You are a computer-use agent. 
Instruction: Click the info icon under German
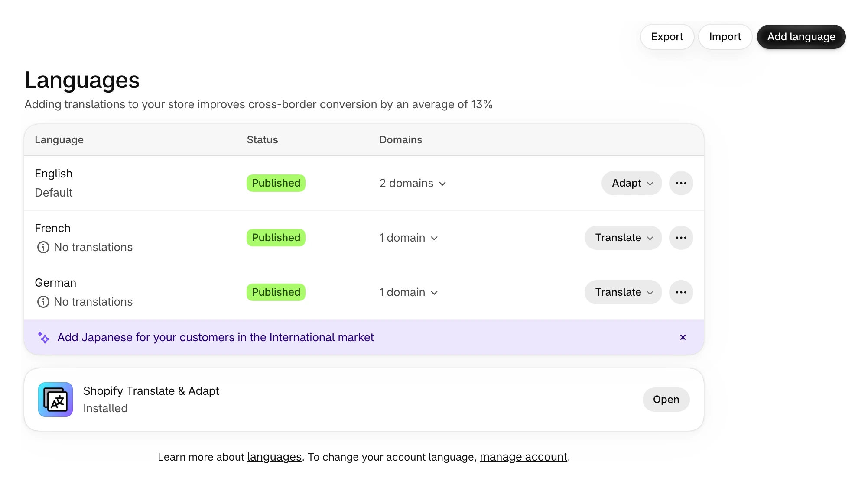(x=43, y=302)
